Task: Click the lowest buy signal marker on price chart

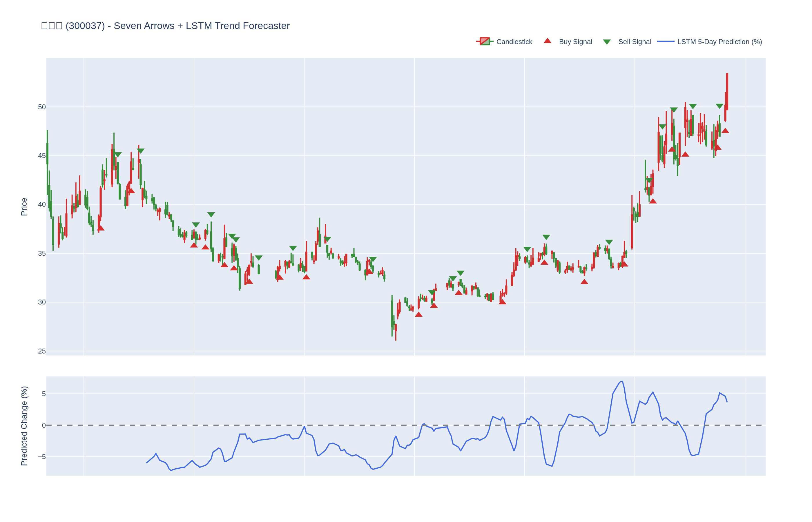Action: tap(418, 315)
